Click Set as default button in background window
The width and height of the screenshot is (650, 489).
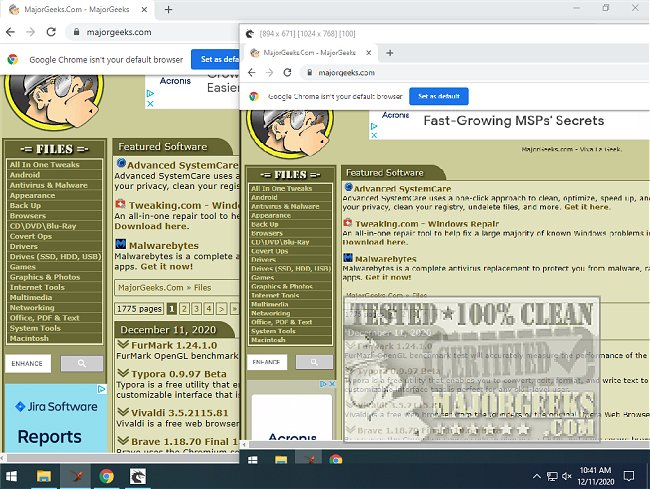coord(216,59)
